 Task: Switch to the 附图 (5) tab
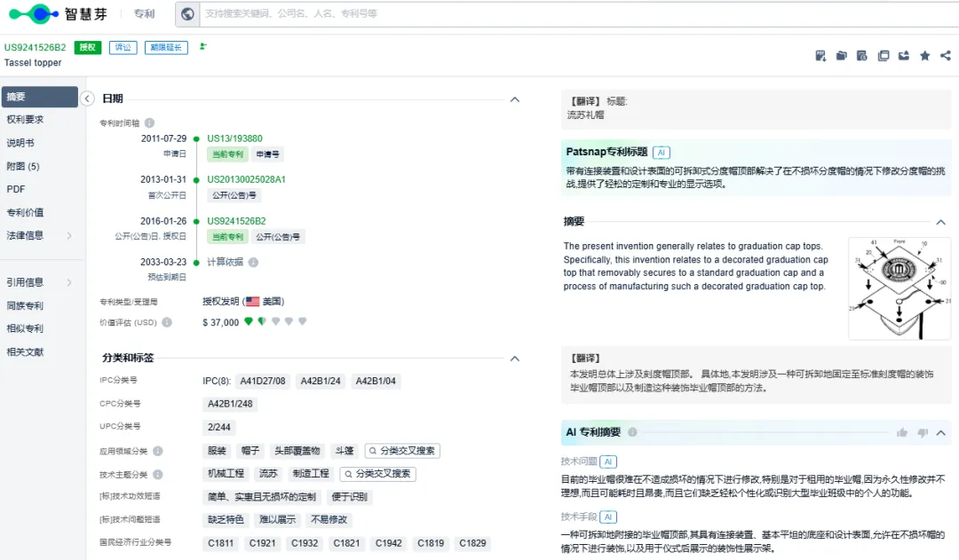click(23, 166)
